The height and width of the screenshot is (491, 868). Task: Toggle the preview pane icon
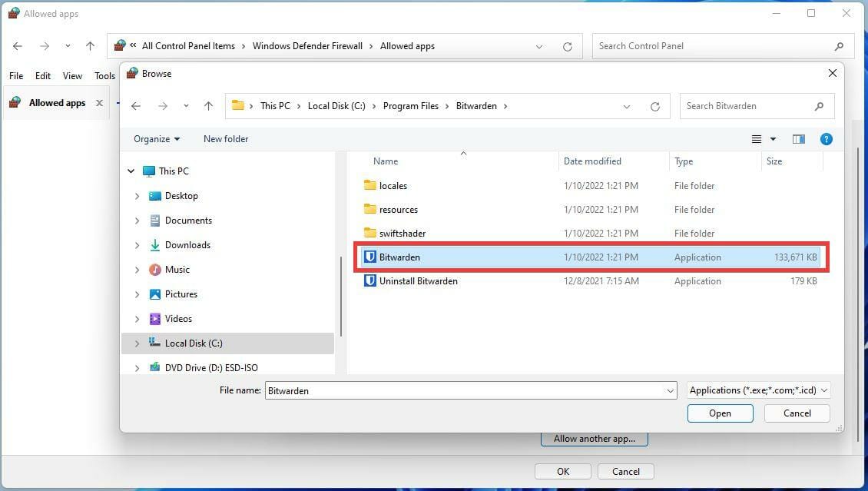799,139
